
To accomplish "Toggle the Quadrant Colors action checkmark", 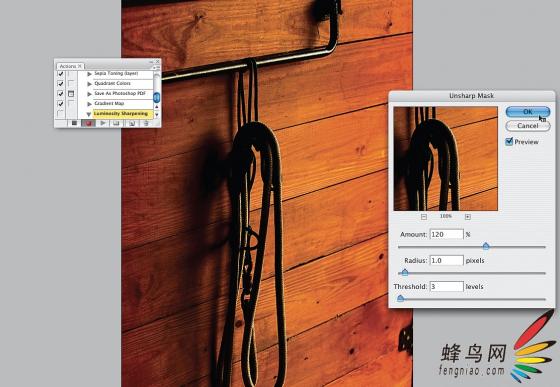I will [x=60, y=84].
